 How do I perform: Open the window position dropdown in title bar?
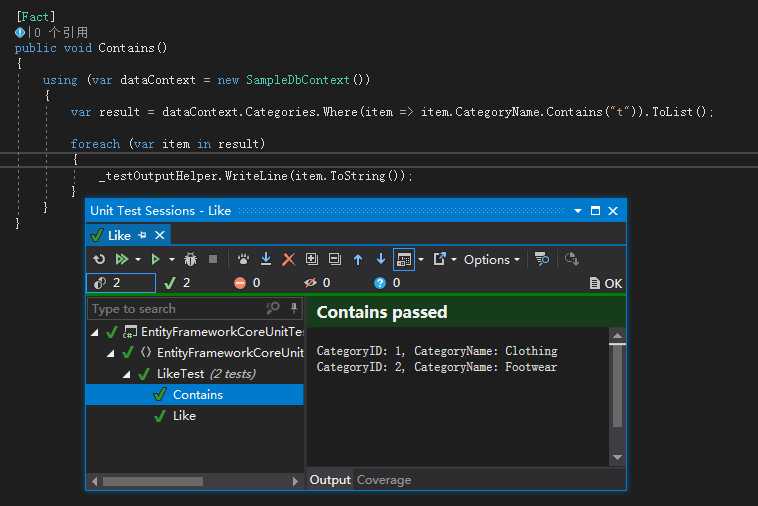coord(578,211)
